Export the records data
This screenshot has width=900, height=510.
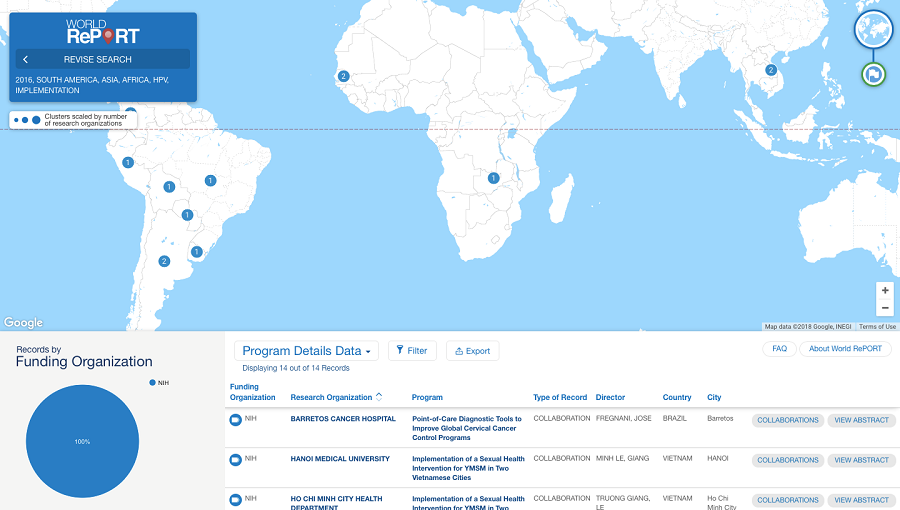click(472, 351)
